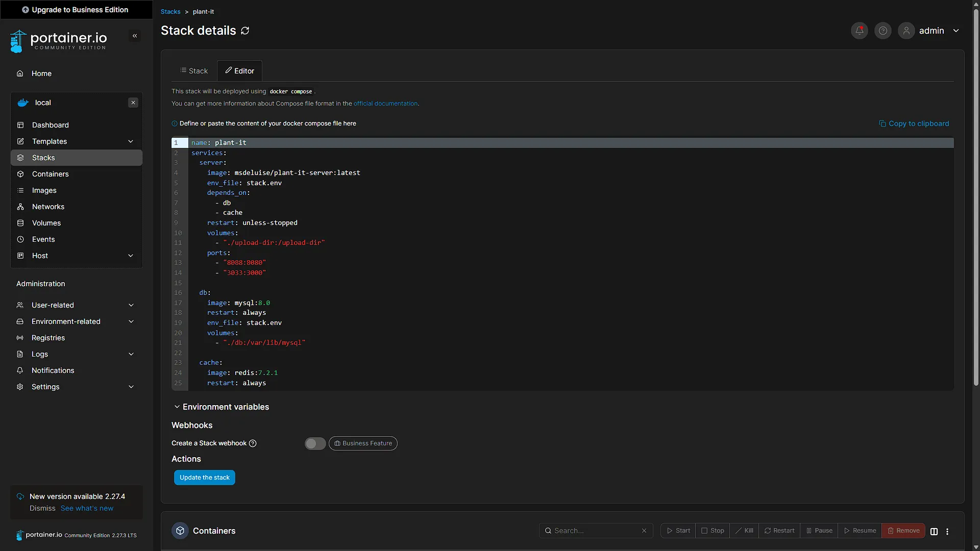Open the official documentation link
Viewport: 980px width, 551px height.
[x=385, y=104]
